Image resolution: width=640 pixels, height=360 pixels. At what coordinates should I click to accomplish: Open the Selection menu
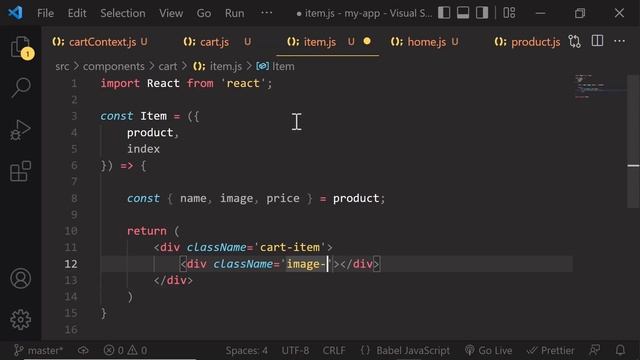coord(122,13)
